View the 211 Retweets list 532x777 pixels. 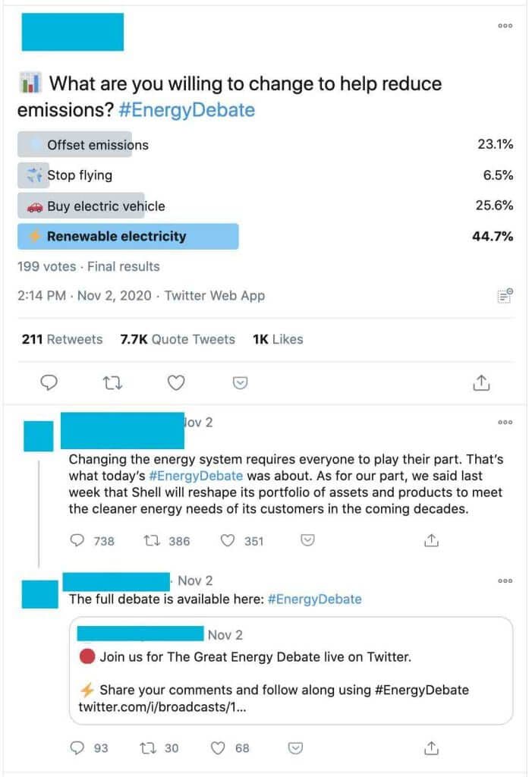tap(62, 339)
